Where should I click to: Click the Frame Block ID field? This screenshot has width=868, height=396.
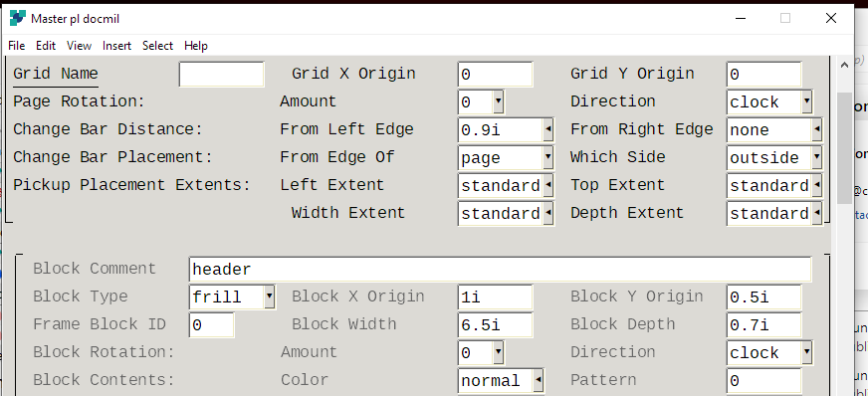point(211,325)
